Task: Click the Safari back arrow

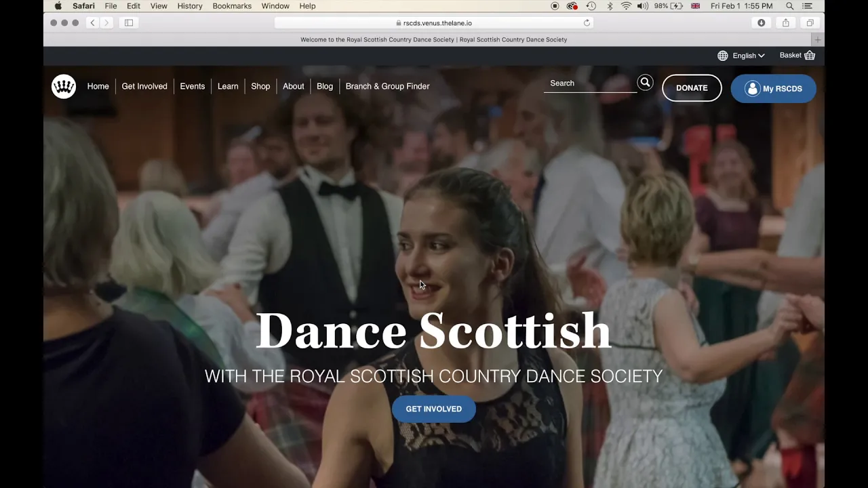Action: (93, 22)
